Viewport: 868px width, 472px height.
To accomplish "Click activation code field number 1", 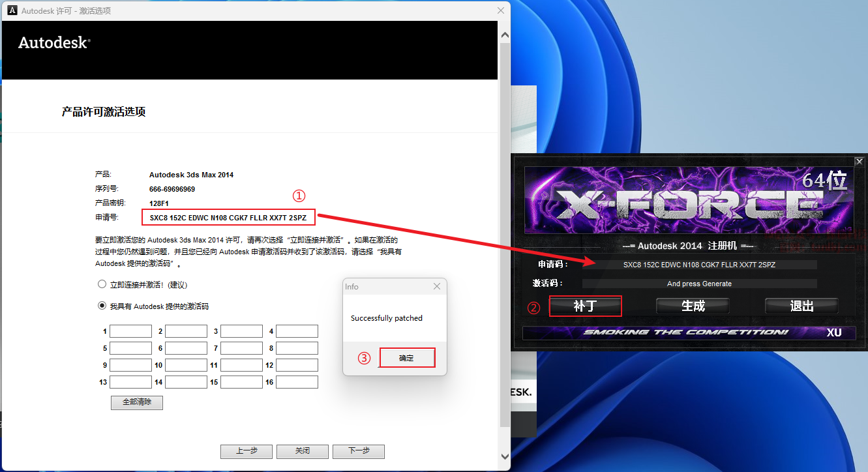I will point(130,331).
